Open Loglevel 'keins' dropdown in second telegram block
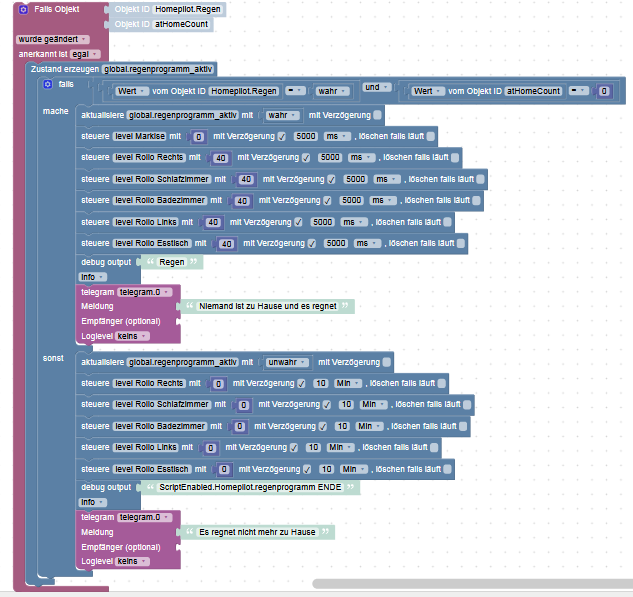The width and height of the screenshot is (633, 597). 133,561
